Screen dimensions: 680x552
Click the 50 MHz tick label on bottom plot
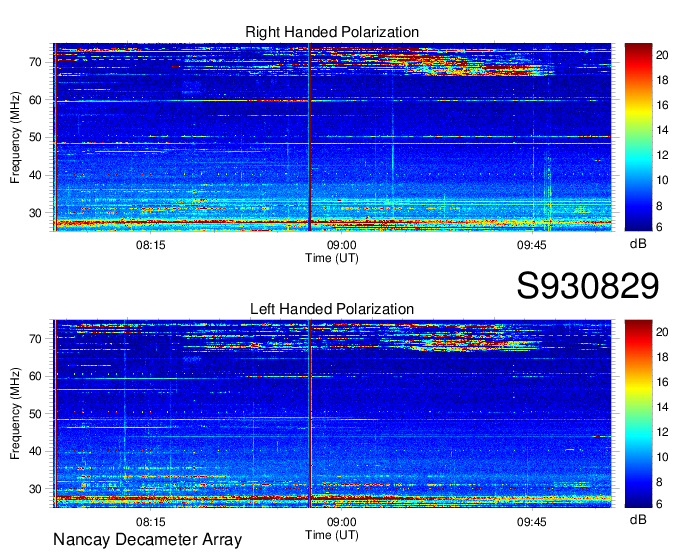coord(35,414)
